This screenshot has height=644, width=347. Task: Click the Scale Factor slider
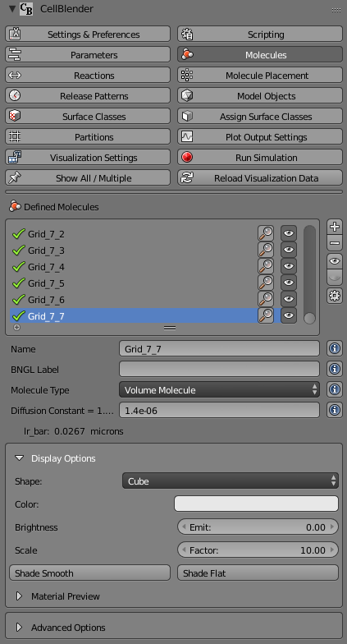pyautogui.click(x=258, y=550)
